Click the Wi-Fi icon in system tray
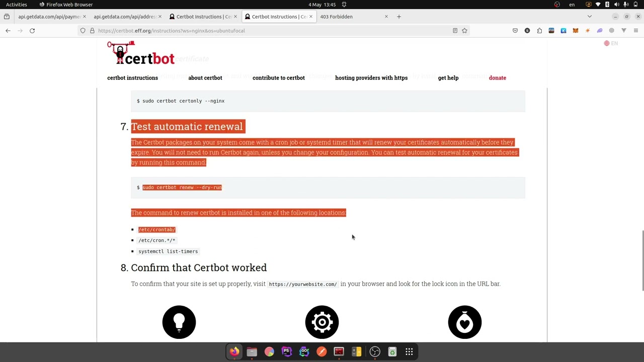Screen dimensions: 644x362 point(598,5)
